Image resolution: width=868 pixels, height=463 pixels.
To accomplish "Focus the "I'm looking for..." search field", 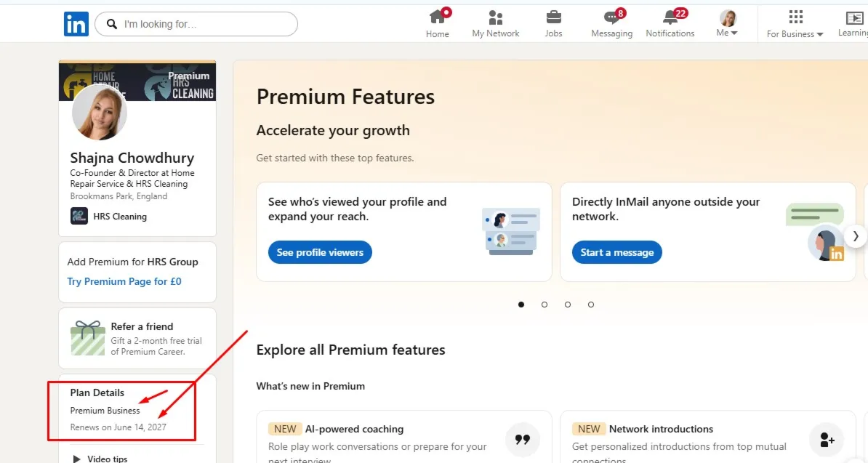I will [196, 24].
